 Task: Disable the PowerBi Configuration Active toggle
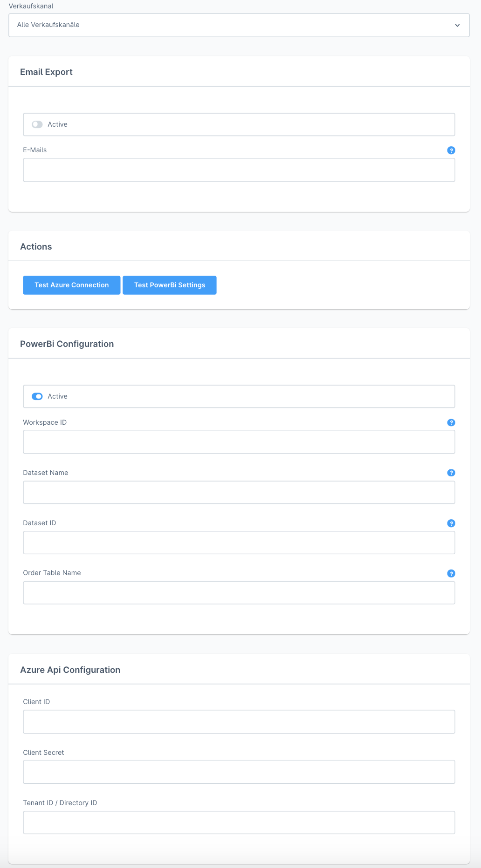pyautogui.click(x=37, y=396)
